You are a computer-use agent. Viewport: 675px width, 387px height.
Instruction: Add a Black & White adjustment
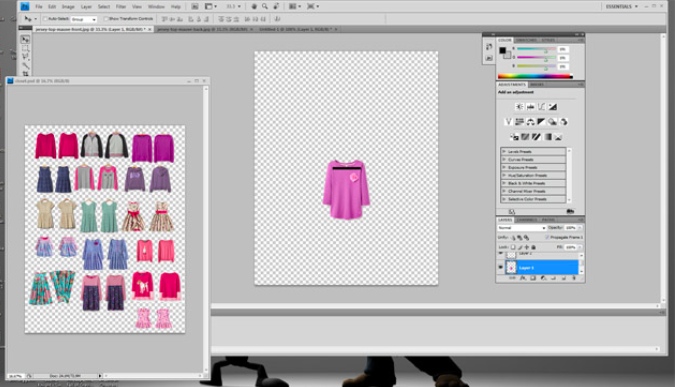coord(541,122)
